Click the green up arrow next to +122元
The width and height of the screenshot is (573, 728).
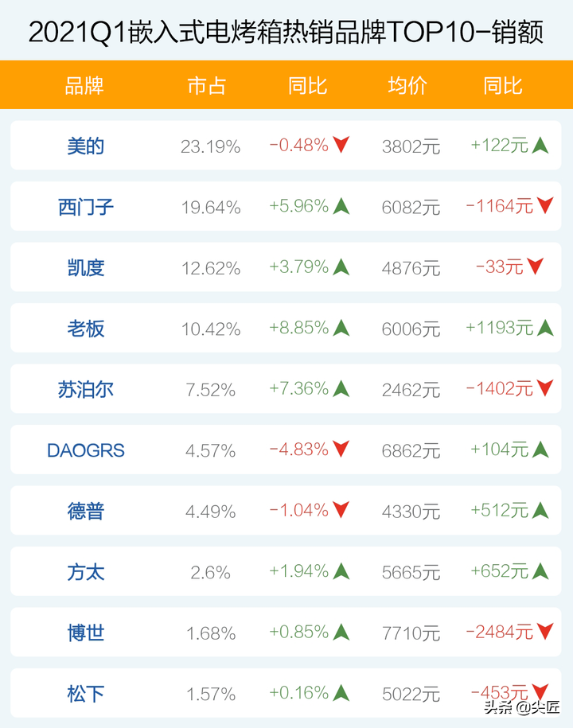(x=540, y=145)
